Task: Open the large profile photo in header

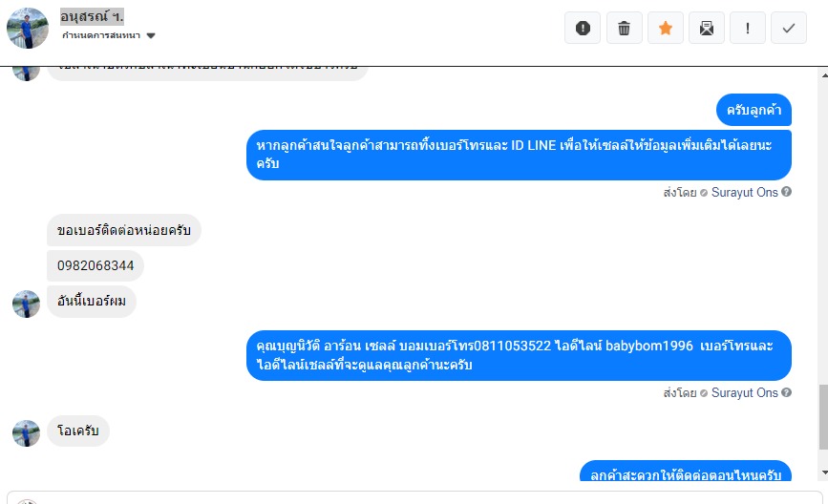Action: 28,28
